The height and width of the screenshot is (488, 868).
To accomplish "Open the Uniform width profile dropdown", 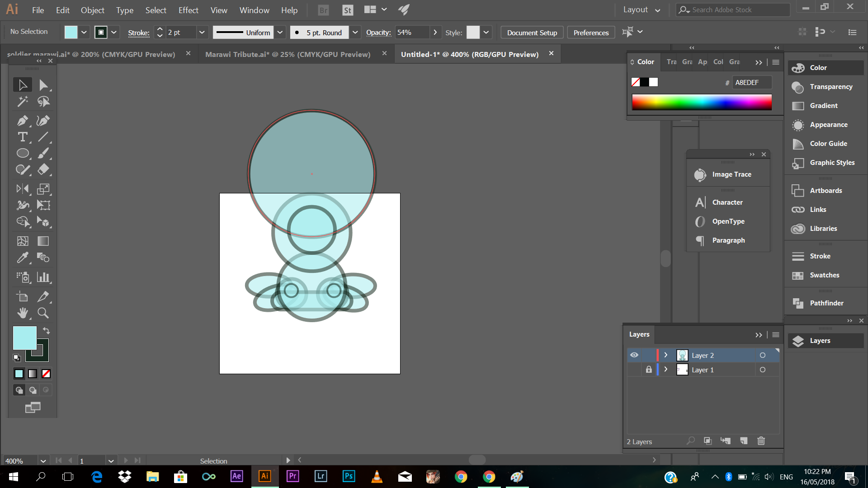I will 280,33.
